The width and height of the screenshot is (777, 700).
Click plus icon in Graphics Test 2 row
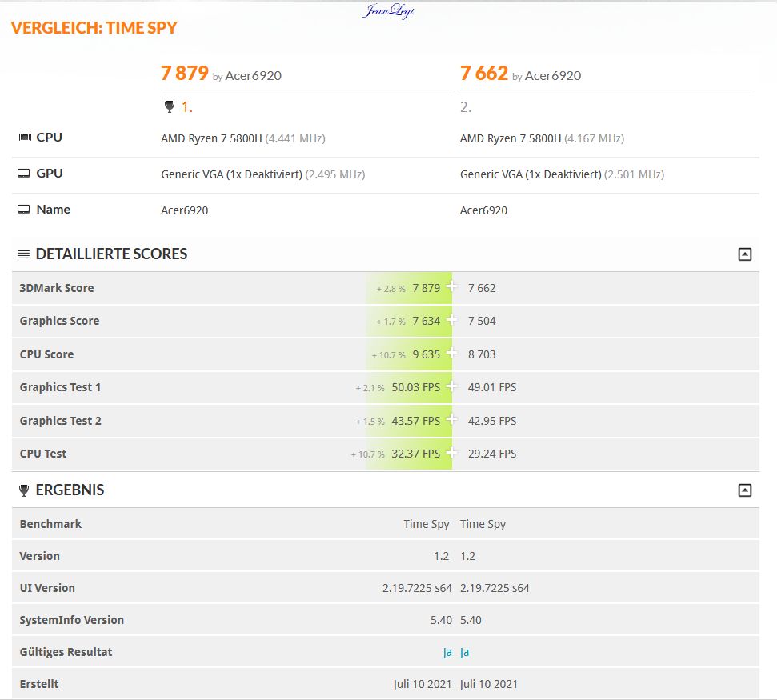tap(451, 419)
